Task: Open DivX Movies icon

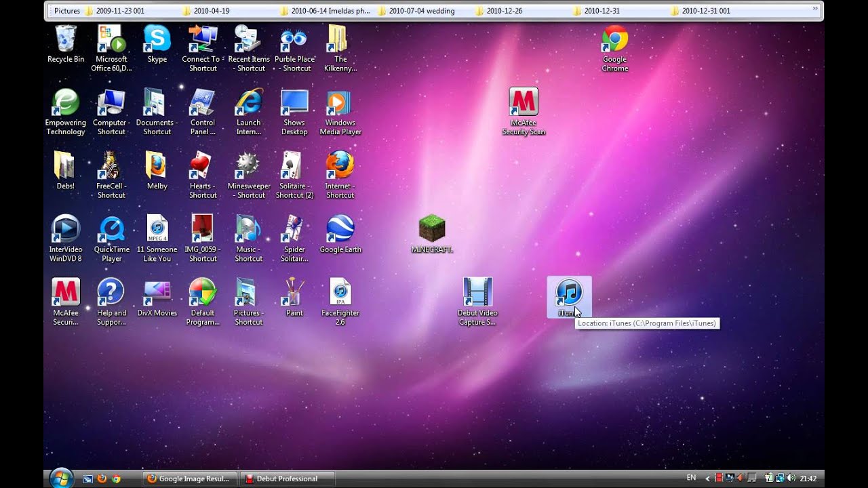Action: 157,298
